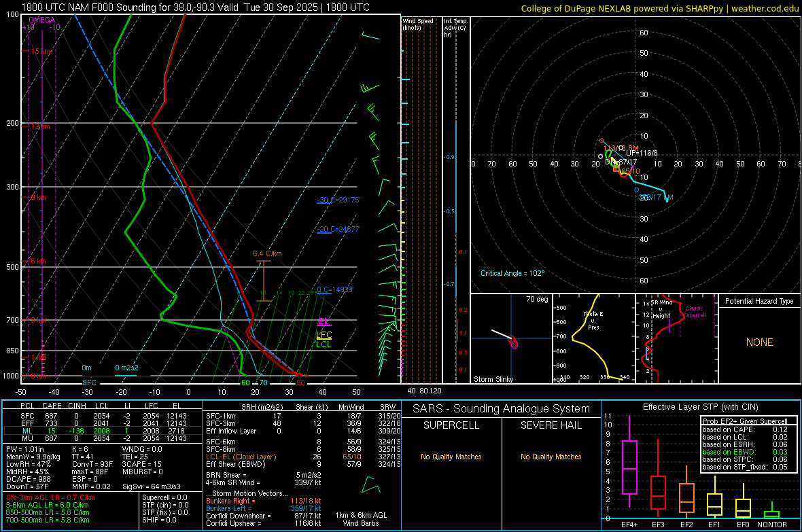The image size is (802, 532).
Task: Click the 'based on CAPE: 0.12' line
Action: [745, 429]
